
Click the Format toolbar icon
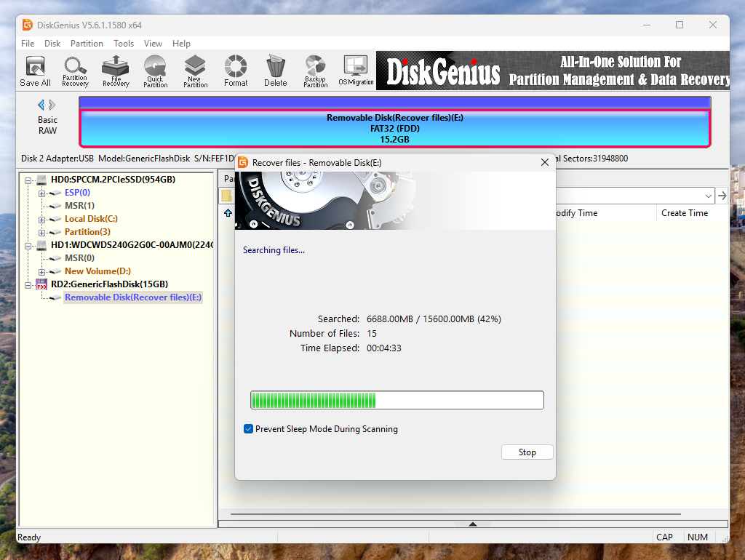236,71
